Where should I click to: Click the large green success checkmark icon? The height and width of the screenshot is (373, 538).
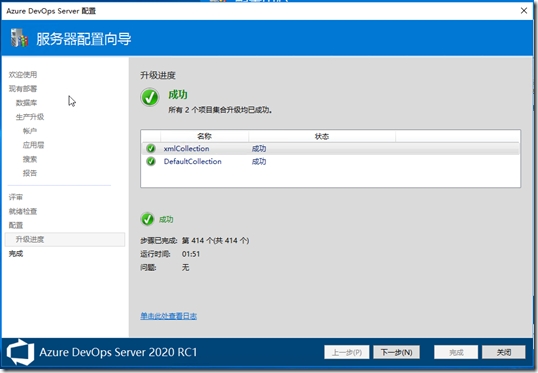coord(150,97)
